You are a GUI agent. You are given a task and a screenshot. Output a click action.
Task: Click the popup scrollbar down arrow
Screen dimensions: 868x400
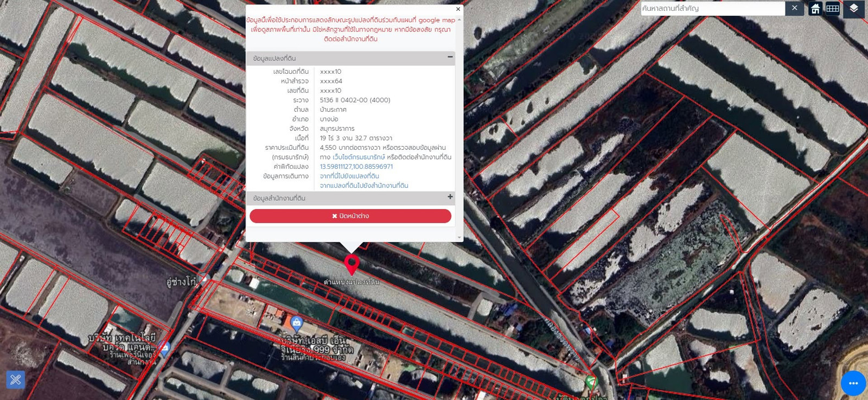tap(459, 238)
